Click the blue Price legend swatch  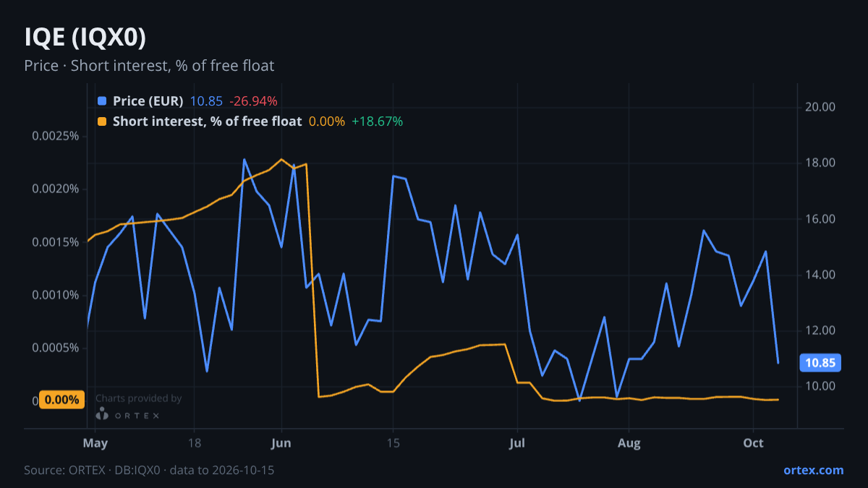click(x=102, y=101)
